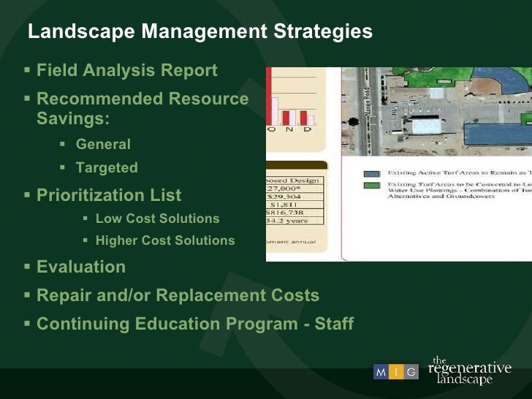Select the Field Analysis Report bullet
Viewport: 532px width, 399px height.
click(x=127, y=71)
